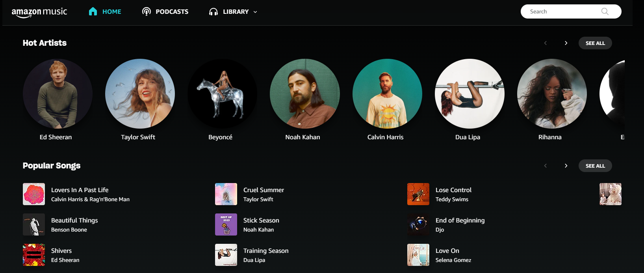Select Beyoncé's horse artwork circle
644x273 pixels.
pyautogui.click(x=223, y=93)
